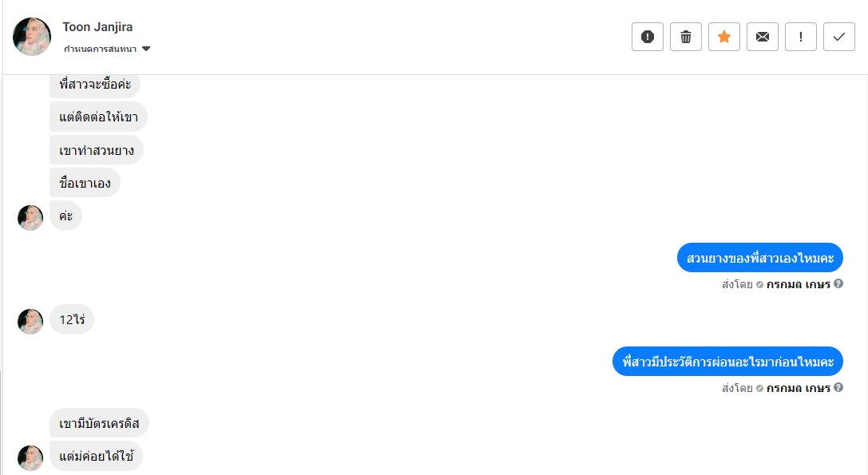868x475 pixels.
Task: Select the 12ไร่ message bubble
Action: click(x=72, y=321)
